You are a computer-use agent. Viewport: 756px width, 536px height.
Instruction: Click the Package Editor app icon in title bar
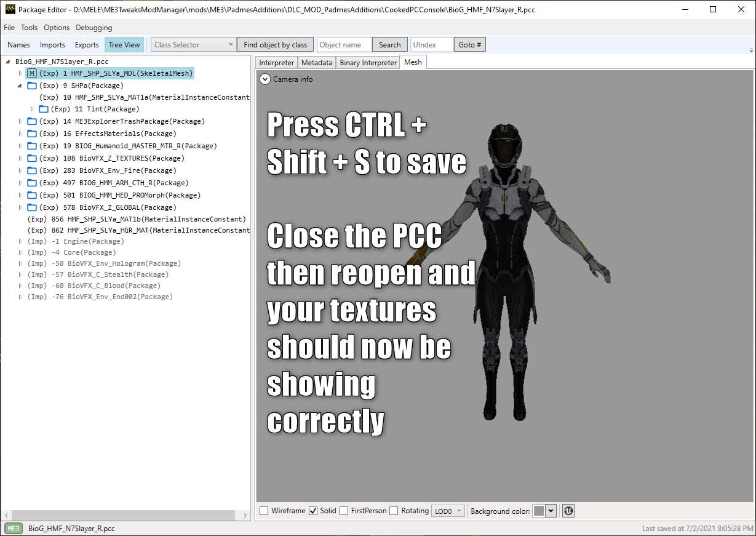coord(10,9)
